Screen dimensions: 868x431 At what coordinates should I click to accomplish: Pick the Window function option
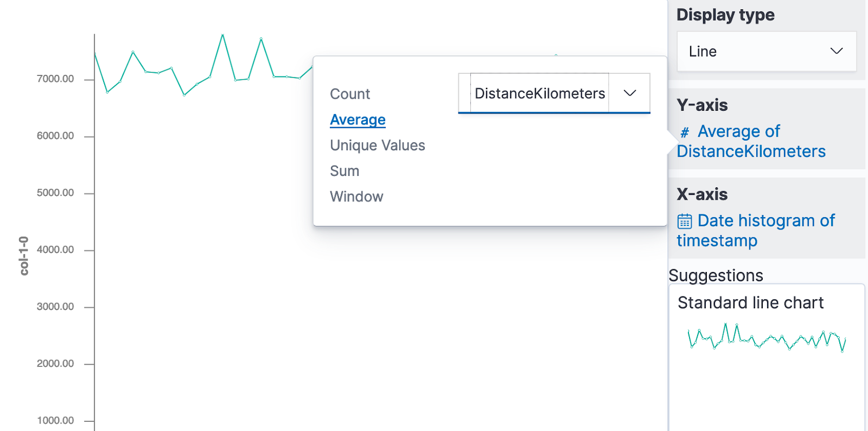[x=356, y=197]
